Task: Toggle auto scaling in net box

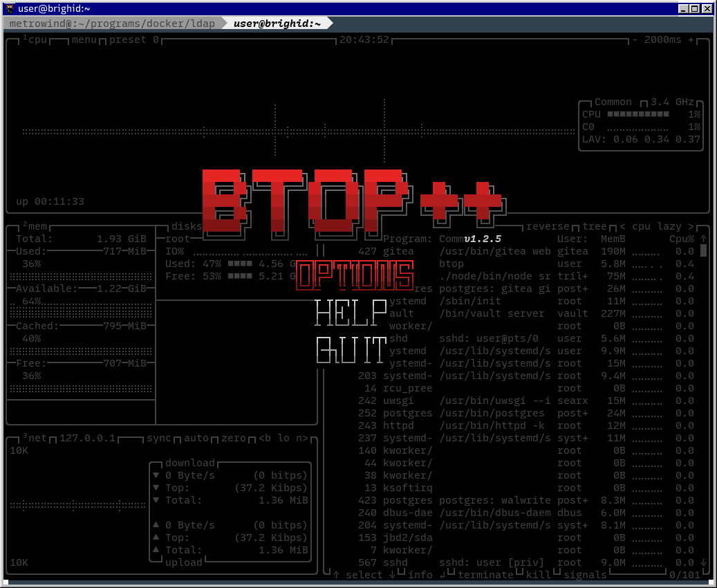Action: click(x=196, y=439)
